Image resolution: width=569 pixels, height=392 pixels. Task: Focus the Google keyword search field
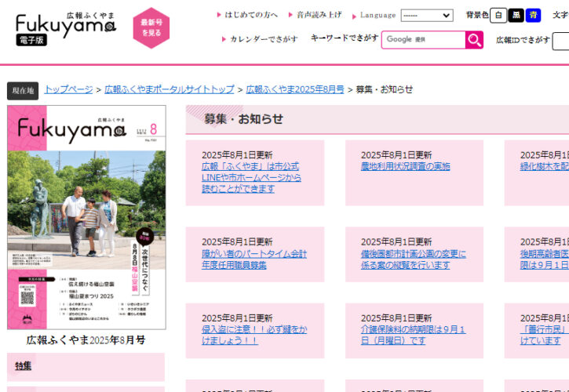pyautogui.click(x=424, y=39)
